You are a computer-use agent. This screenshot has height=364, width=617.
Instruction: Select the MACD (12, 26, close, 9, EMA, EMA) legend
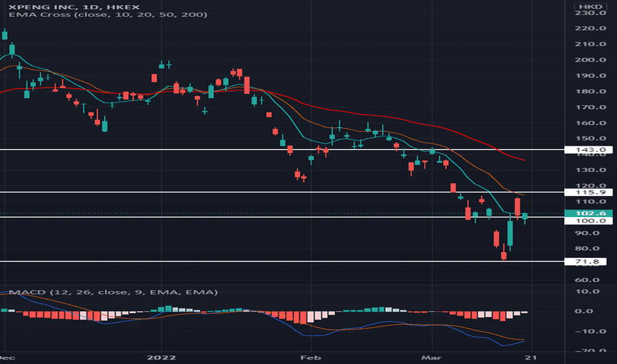113,292
